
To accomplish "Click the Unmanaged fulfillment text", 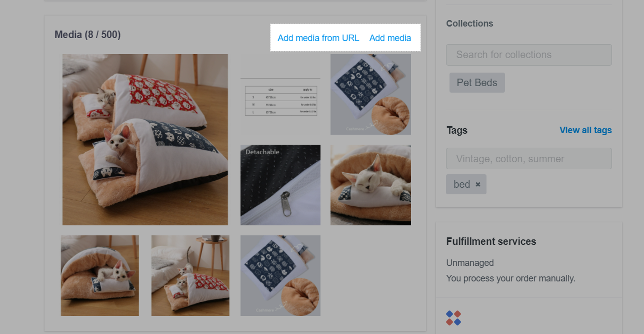I will coord(470,263).
